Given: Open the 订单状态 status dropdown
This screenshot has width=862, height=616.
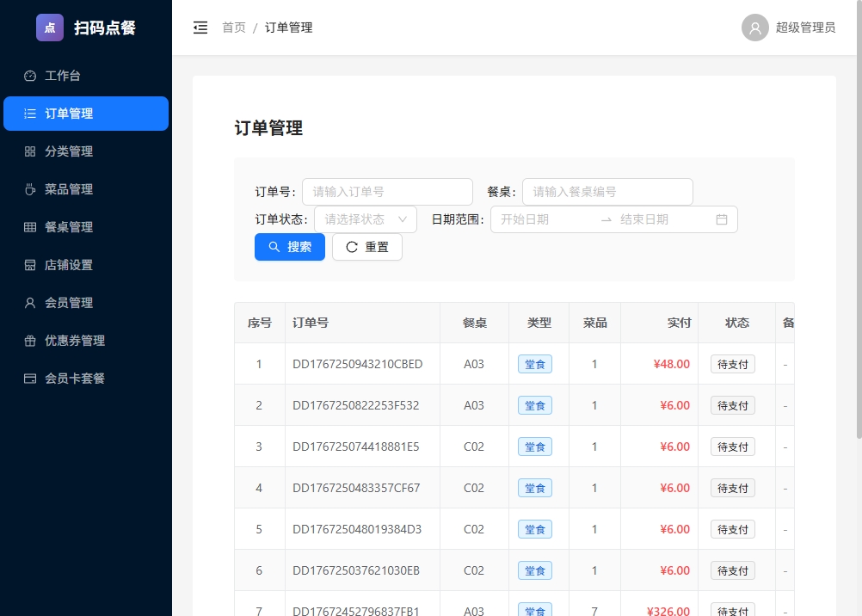Looking at the screenshot, I should pos(365,219).
